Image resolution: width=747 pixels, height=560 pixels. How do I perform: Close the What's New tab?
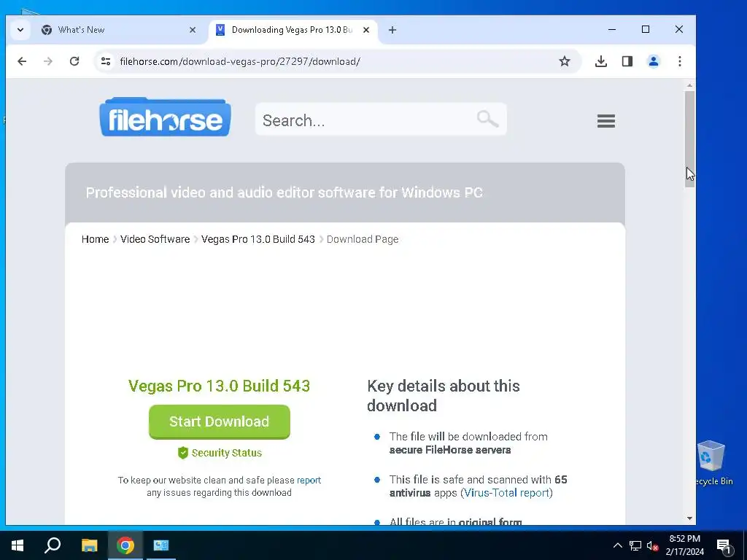tap(193, 29)
